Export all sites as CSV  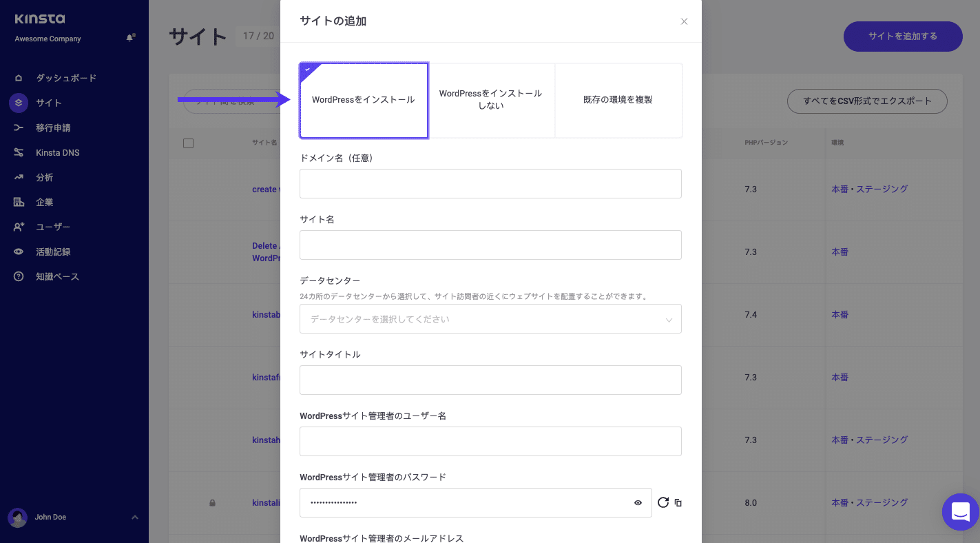867,101
